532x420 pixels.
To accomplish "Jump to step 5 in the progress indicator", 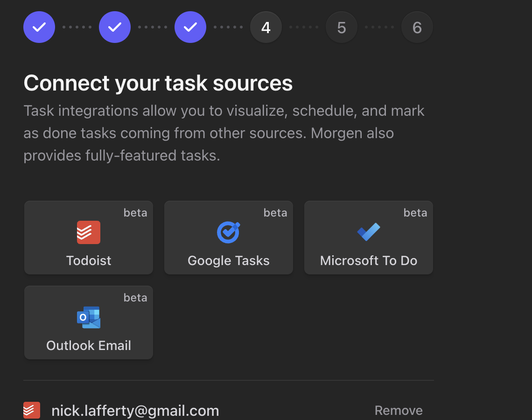I will tap(342, 27).
